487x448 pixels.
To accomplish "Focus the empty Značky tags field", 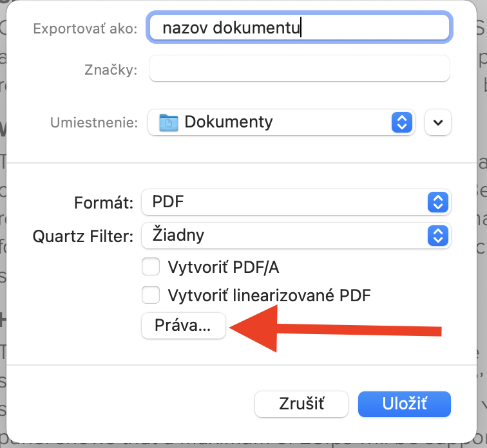I will (x=299, y=69).
